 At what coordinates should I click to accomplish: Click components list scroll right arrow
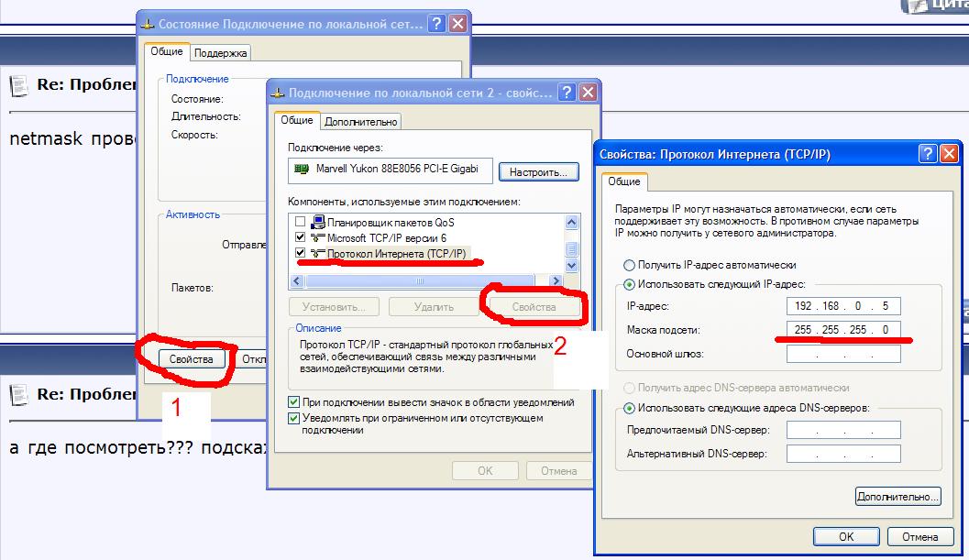[556, 281]
